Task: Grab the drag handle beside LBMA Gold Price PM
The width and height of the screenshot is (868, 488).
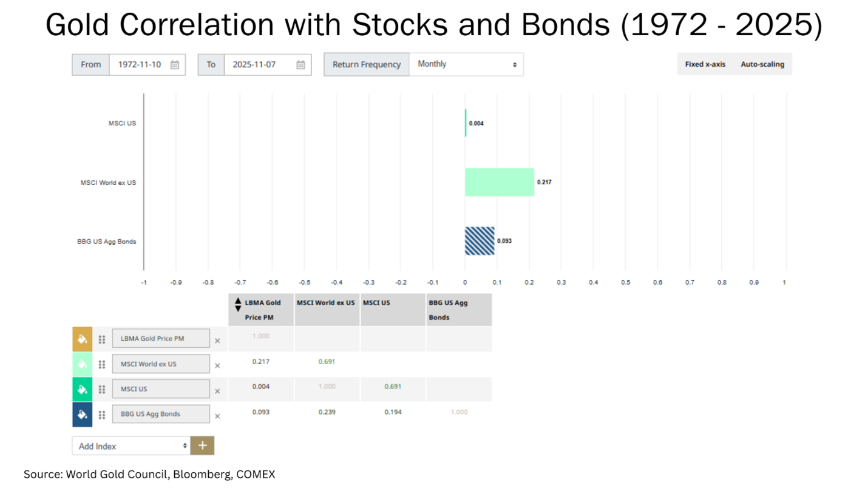Action: coord(102,339)
